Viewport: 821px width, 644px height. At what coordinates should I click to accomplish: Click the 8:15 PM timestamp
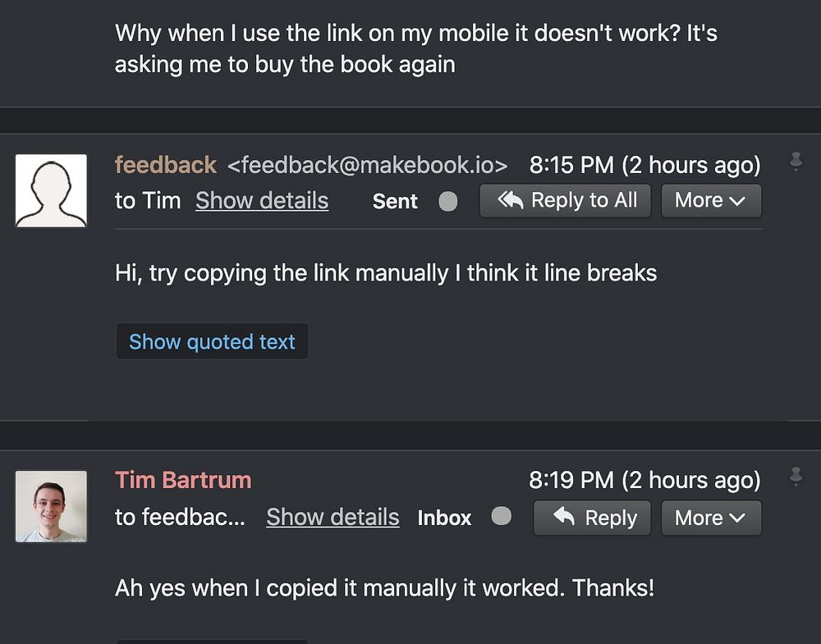[x=644, y=165]
